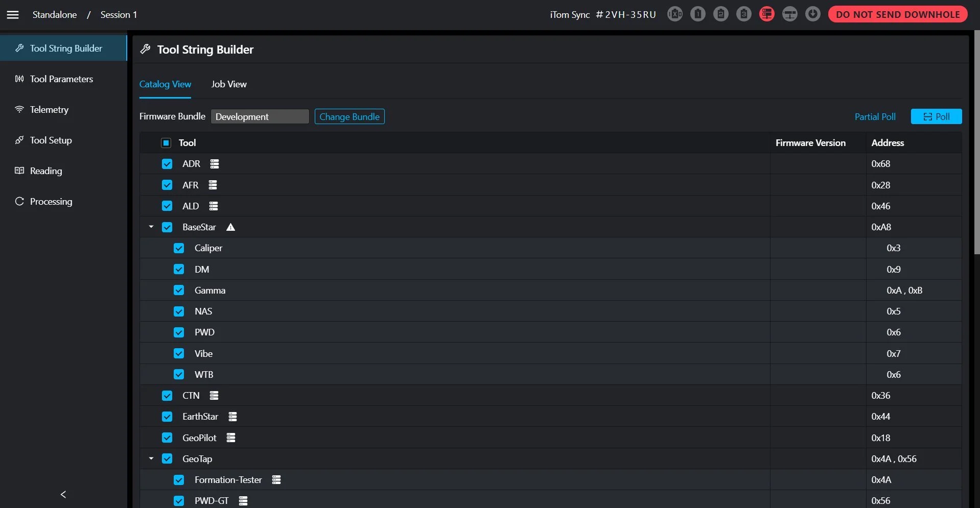Open the Telemetry section
Image resolution: width=980 pixels, height=508 pixels.
[x=49, y=109]
